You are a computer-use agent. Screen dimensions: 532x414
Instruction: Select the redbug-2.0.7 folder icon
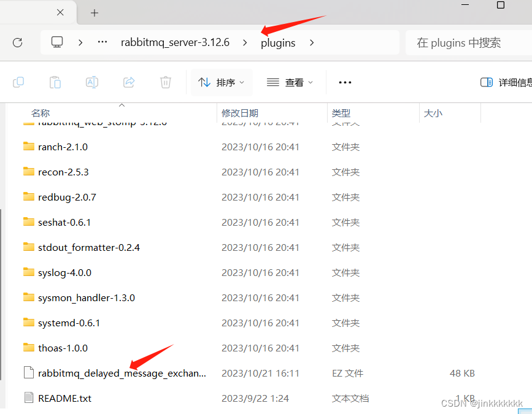pos(29,196)
